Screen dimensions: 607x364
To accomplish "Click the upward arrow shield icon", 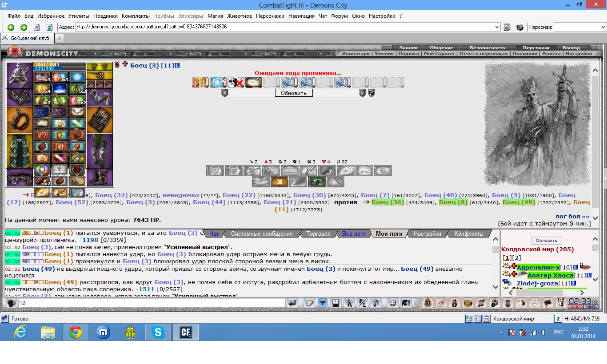I will pyautogui.click(x=363, y=93).
